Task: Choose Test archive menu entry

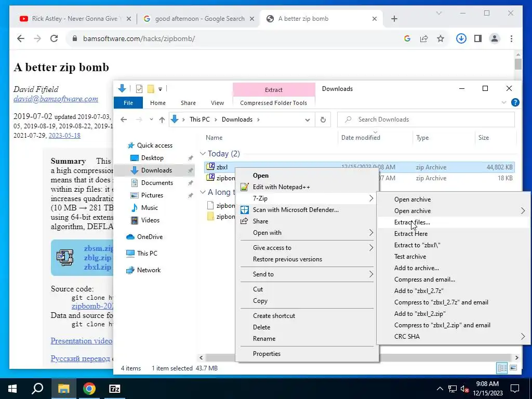Action: coord(454,257)
